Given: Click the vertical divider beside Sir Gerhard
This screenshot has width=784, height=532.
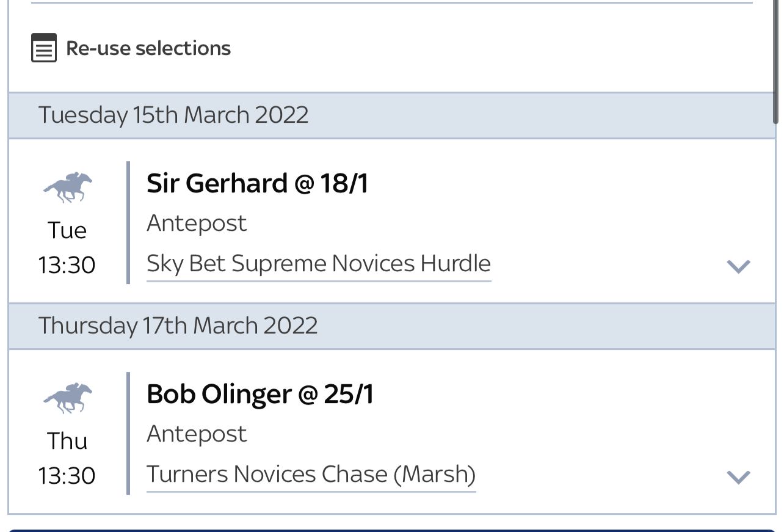Looking at the screenshot, I should pyautogui.click(x=128, y=222).
